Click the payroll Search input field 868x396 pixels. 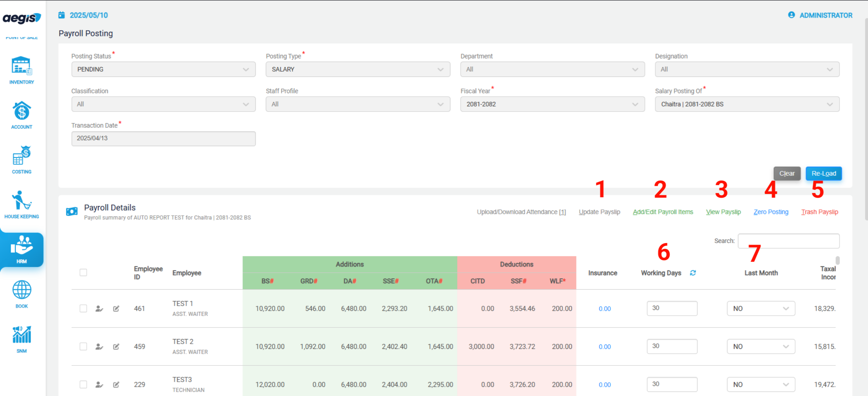[x=789, y=241]
